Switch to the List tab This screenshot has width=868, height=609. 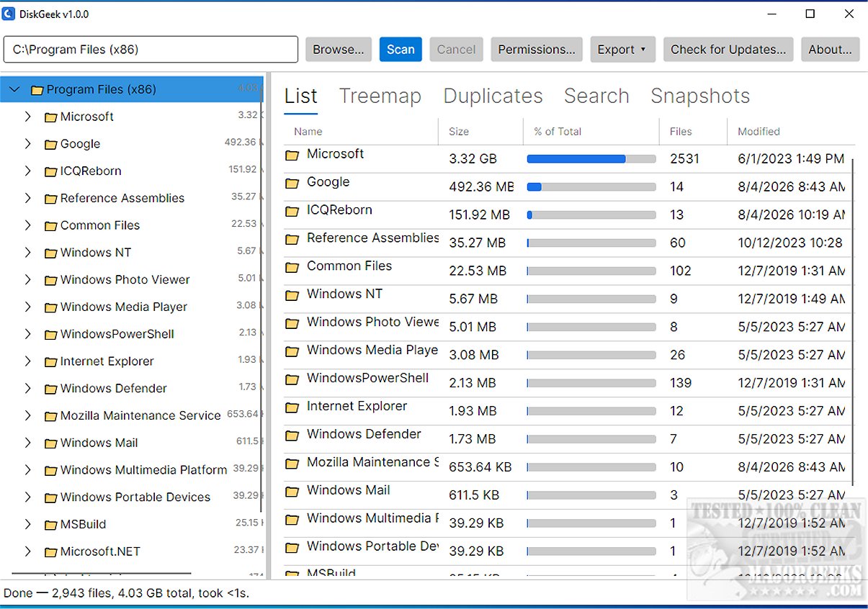pos(301,96)
